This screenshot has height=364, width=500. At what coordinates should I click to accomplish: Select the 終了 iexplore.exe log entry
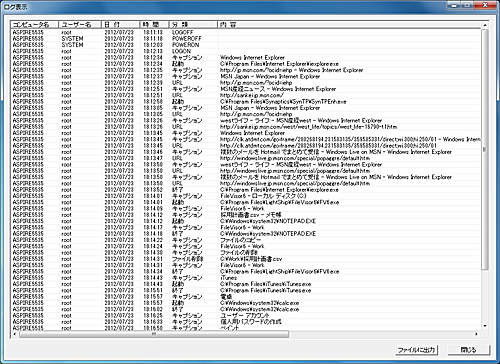[246, 190]
